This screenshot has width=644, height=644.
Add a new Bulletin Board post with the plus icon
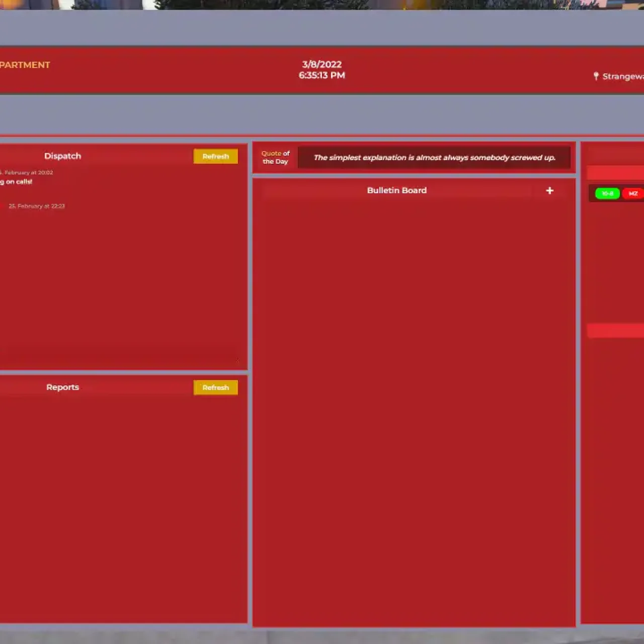(x=549, y=190)
